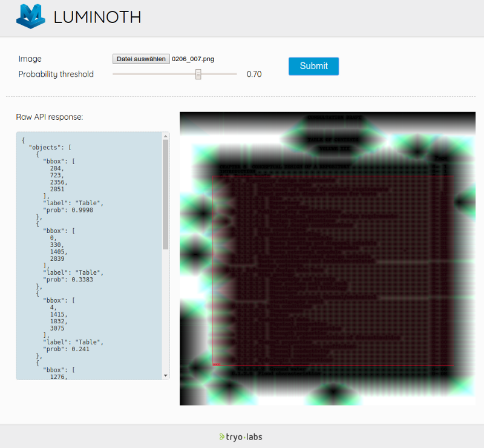Image resolution: width=484 pixels, height=448 pixels.
Task: Click the detection result image
Action: [327, 258]
